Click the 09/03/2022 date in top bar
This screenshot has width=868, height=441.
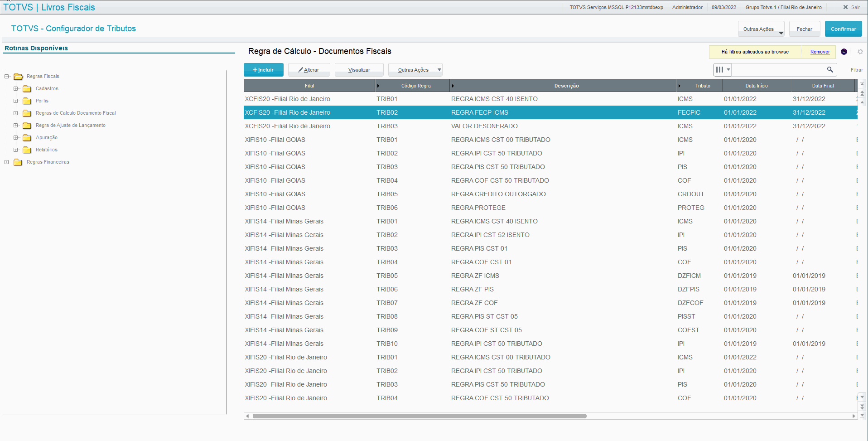click(724, 7)
